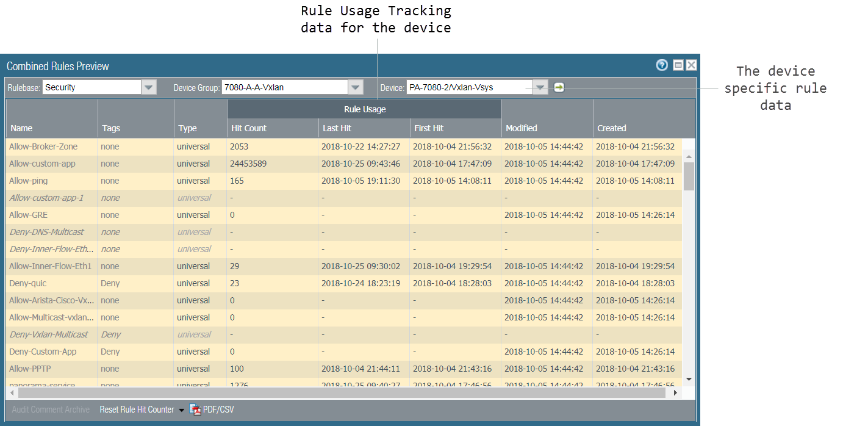Screen dimensions: 868x426
Task: Maximize the Combined Rules Preview window
Action: click(678, 65)
